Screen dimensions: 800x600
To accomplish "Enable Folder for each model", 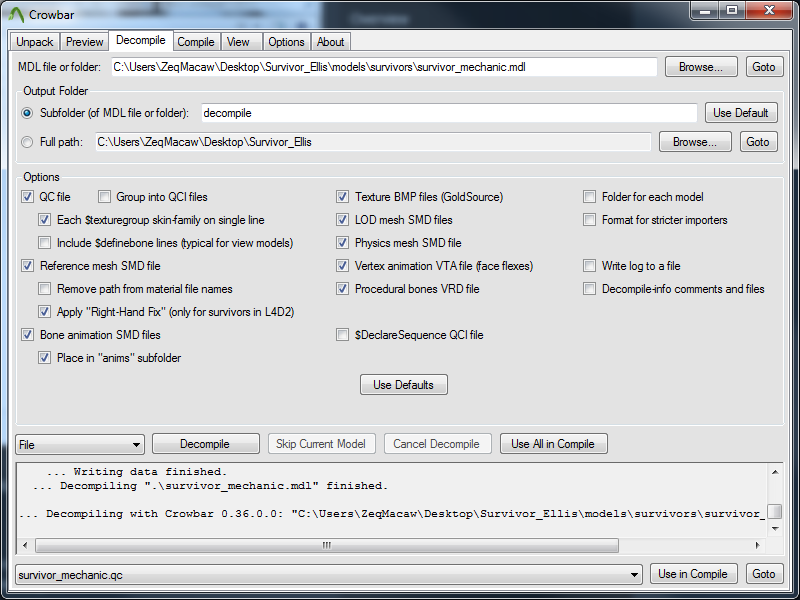I will [x=589, y=197].
